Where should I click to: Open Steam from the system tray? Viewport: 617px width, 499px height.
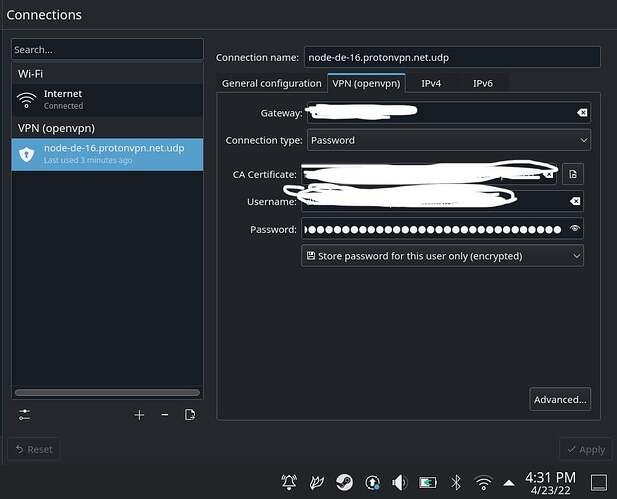(x=344, y=482)
